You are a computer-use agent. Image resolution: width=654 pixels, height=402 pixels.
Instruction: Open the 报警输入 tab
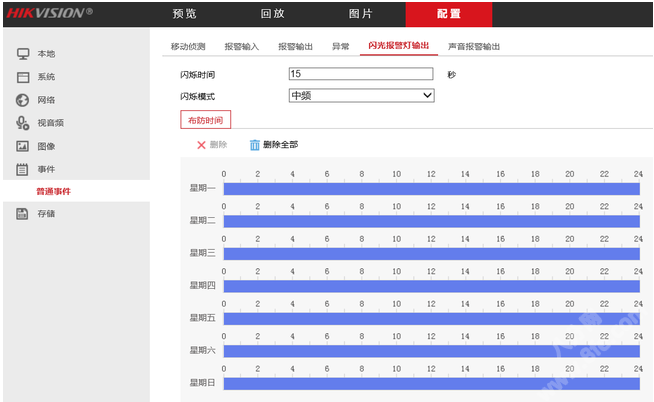click(x=241, y=47)
